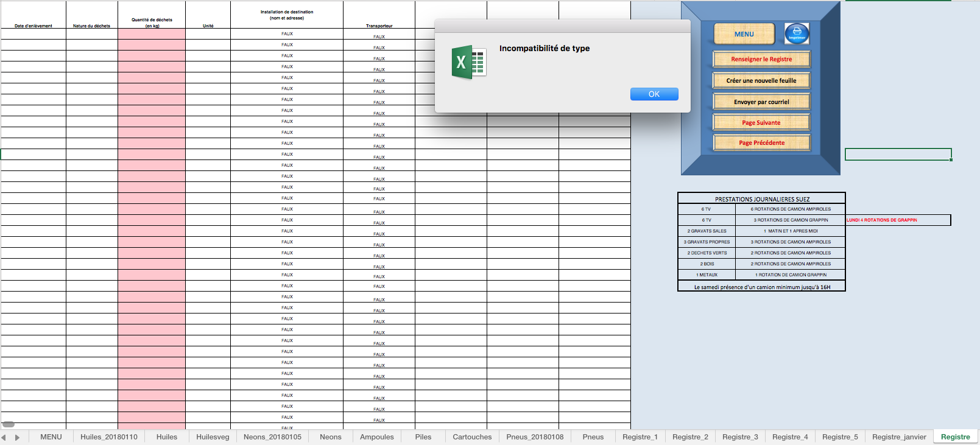This screenshot has width=980, height=445.
Task: Click Envoyer par courriel button
Action: tap(761, 102)
